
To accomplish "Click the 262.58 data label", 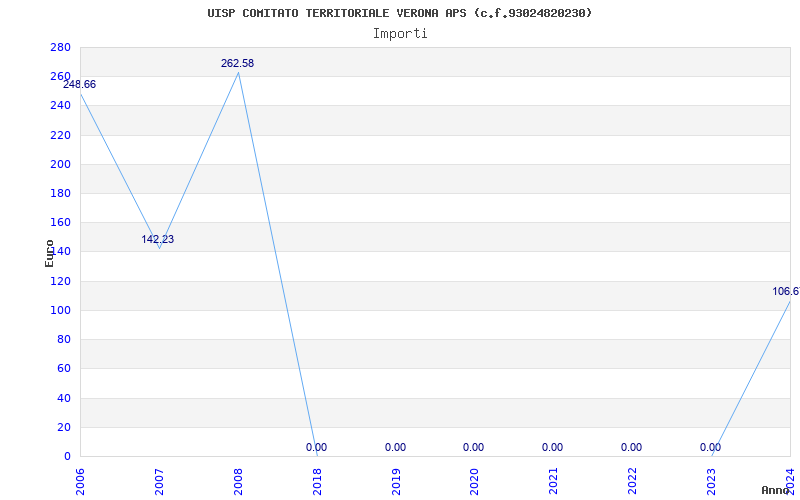I will click(237, 63).
